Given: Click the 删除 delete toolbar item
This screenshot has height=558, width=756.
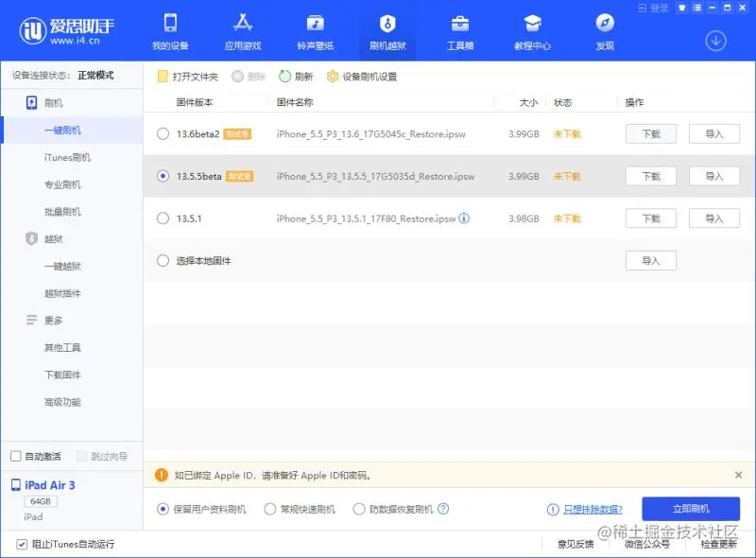Looking at the screenshot, I should coord(249,77).
